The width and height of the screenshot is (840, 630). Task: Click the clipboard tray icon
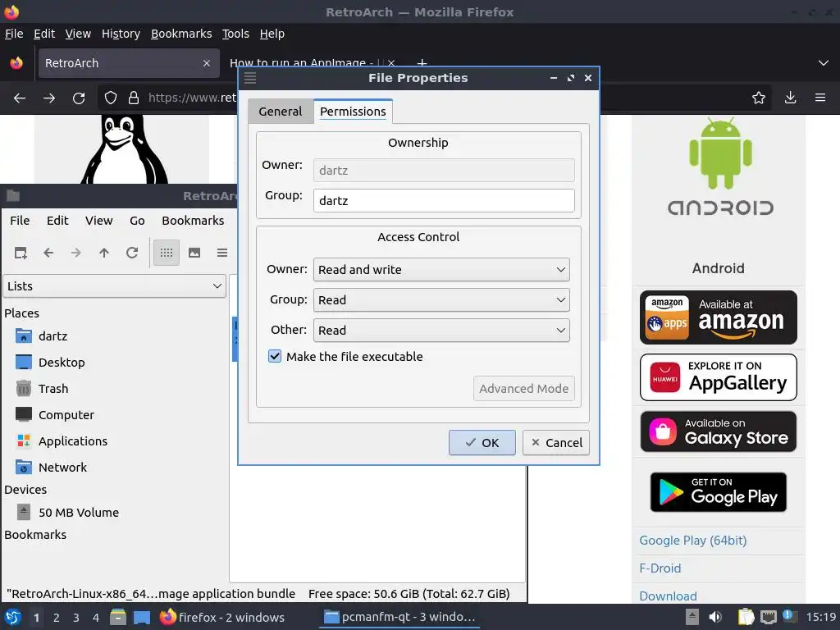click(745, 617)
